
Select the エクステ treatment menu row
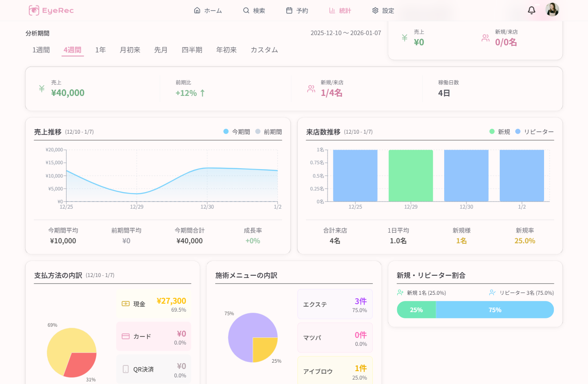pos(335,304)
